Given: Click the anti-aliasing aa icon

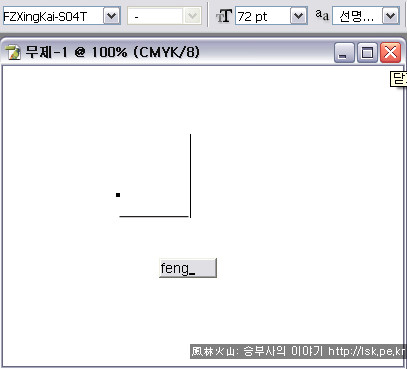Looking at the screenshot, I should coord(322,15).
